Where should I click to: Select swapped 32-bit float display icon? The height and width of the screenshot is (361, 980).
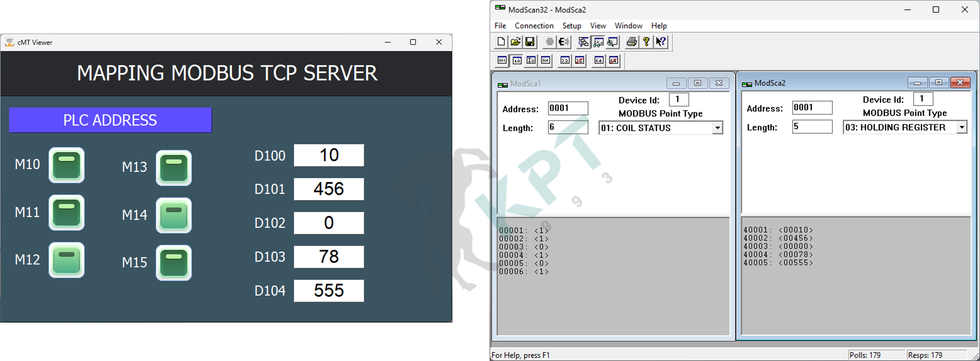pyautogui.click(x=579, y=60)
